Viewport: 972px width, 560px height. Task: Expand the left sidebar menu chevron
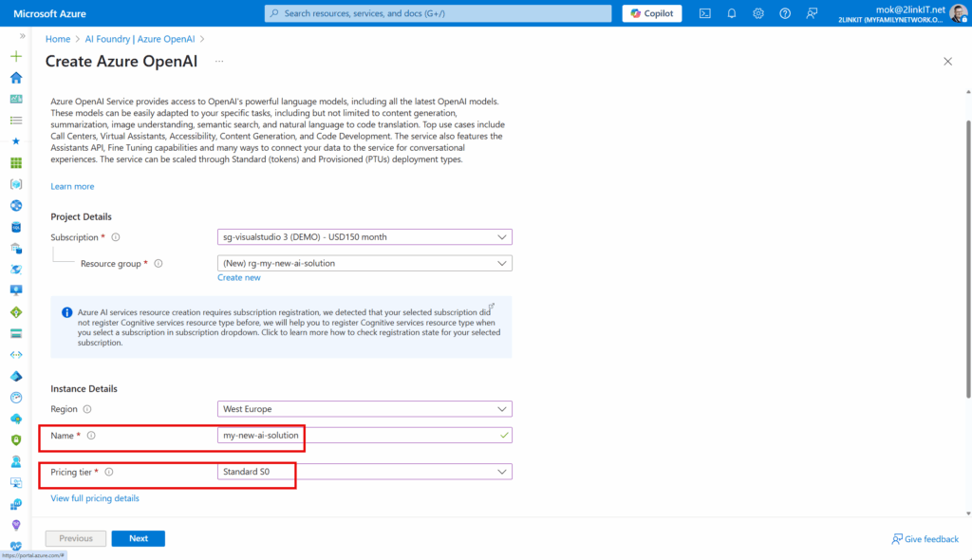pyautogui.click(x=23, y=36)
